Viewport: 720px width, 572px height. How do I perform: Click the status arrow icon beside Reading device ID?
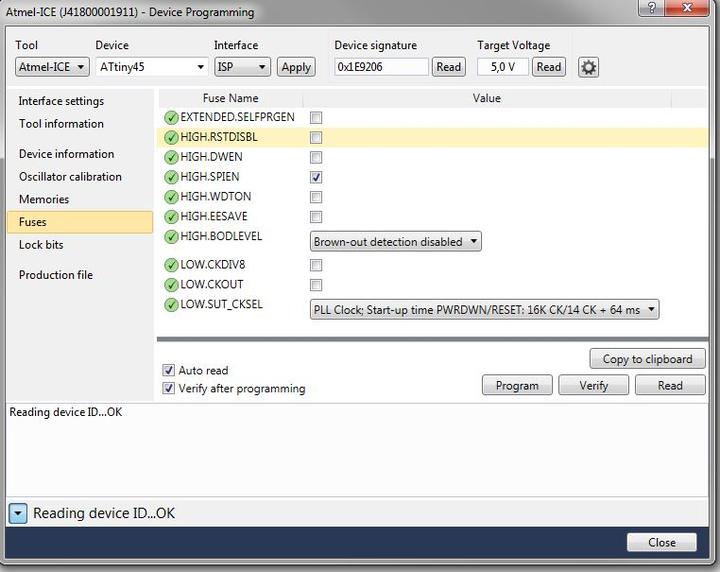pos(18,513)
